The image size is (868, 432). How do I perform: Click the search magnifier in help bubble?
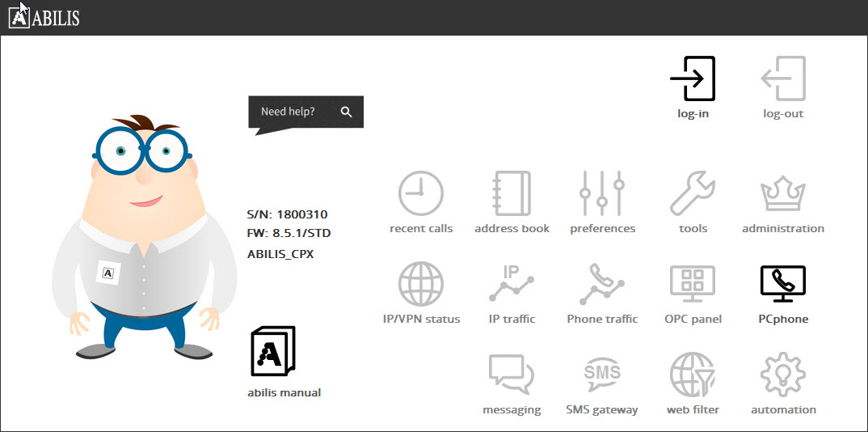[x=347, y=112]
